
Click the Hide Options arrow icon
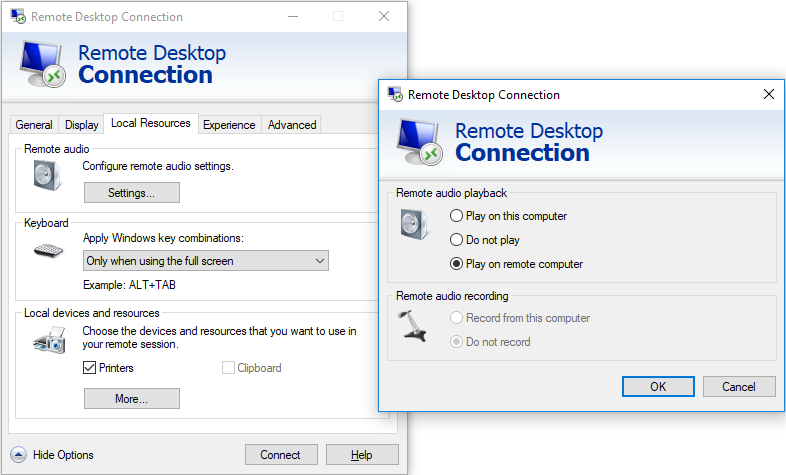coord(19,455)
